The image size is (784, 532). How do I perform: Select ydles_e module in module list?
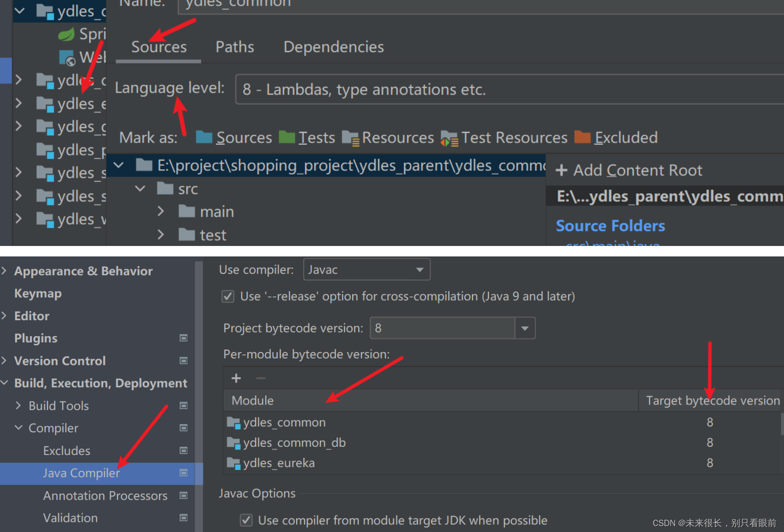pyautogui.click(x=71, y=103)
